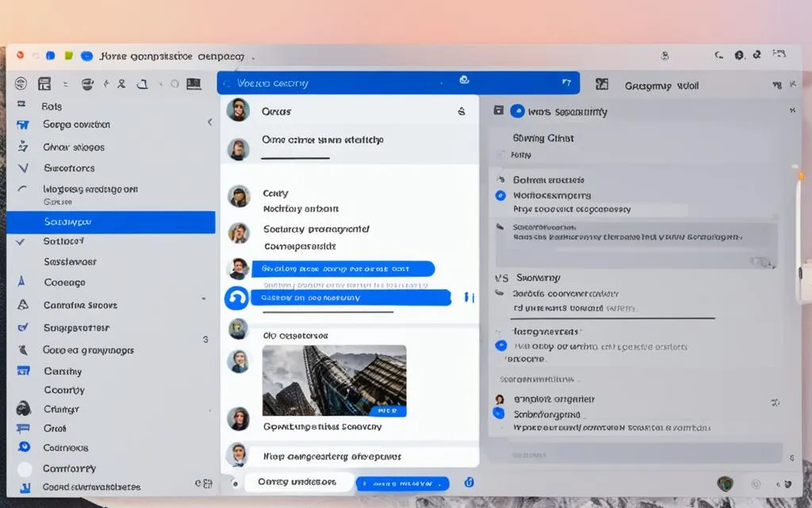
Task: Click the blue reply arrow on the message
Action: (237, 298)
